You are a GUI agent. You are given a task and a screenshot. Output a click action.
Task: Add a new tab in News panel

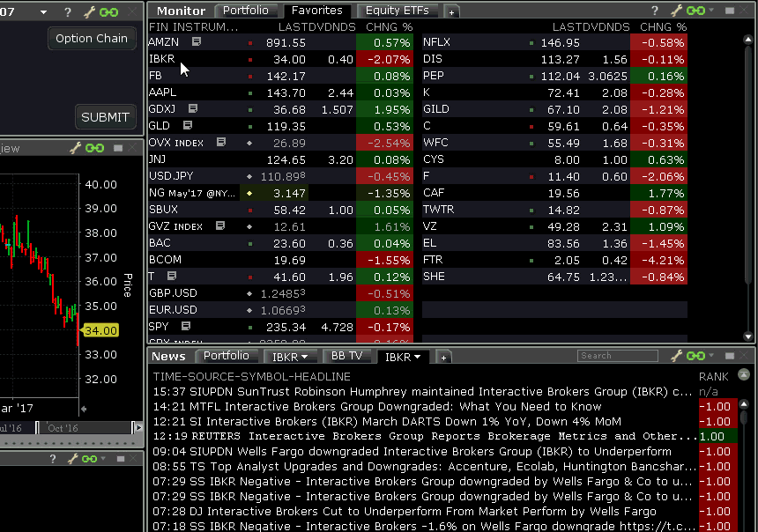[443, 358]
